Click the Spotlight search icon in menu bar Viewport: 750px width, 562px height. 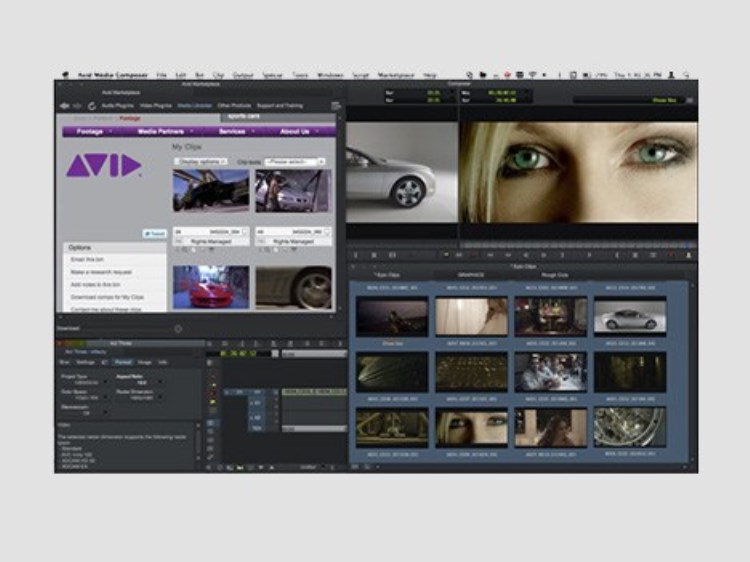(686, 75)
